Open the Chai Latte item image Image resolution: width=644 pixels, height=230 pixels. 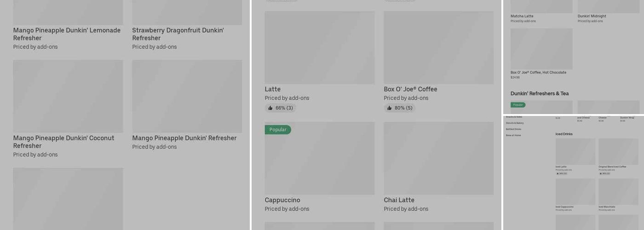(x=438, y=158)
